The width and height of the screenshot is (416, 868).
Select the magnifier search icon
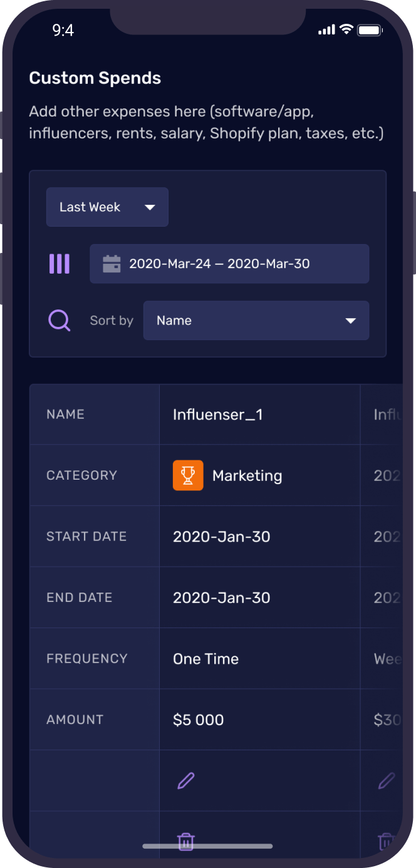tap(59, 320)
